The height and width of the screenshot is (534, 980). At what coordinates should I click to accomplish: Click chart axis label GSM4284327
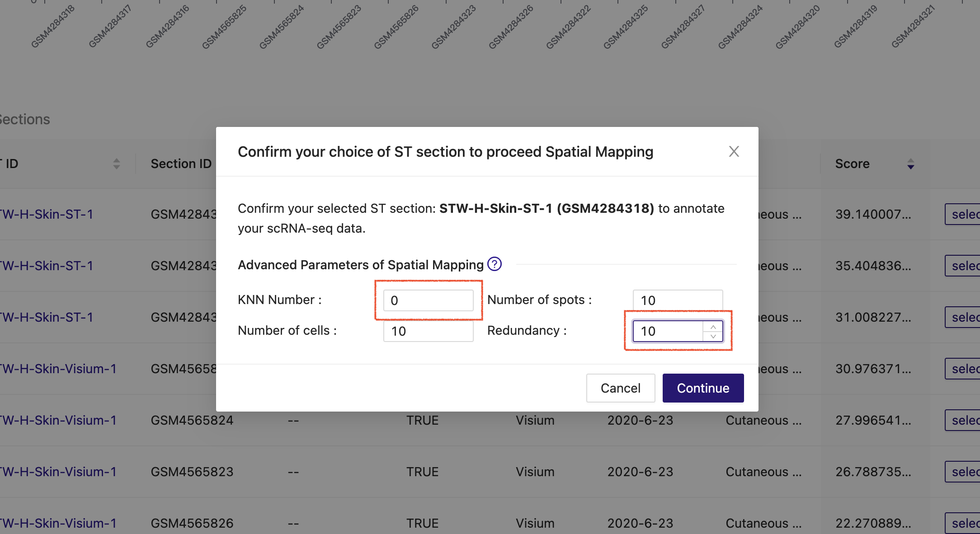(x=683, y=26)
